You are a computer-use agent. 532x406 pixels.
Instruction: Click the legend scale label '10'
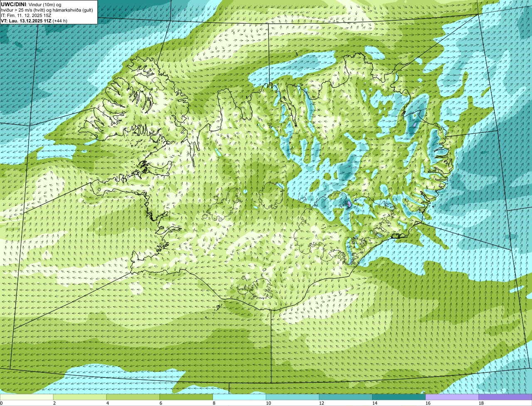point(268,403)
